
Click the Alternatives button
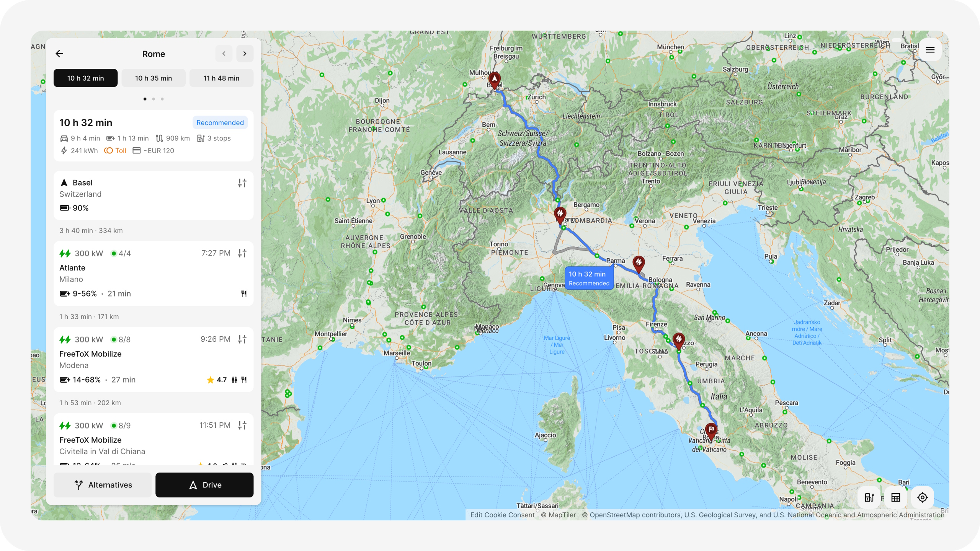(103, 485)
